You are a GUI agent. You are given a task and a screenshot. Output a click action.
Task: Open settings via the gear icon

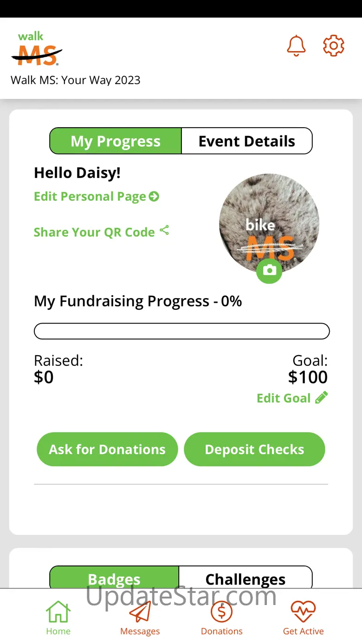pos(334,46)
